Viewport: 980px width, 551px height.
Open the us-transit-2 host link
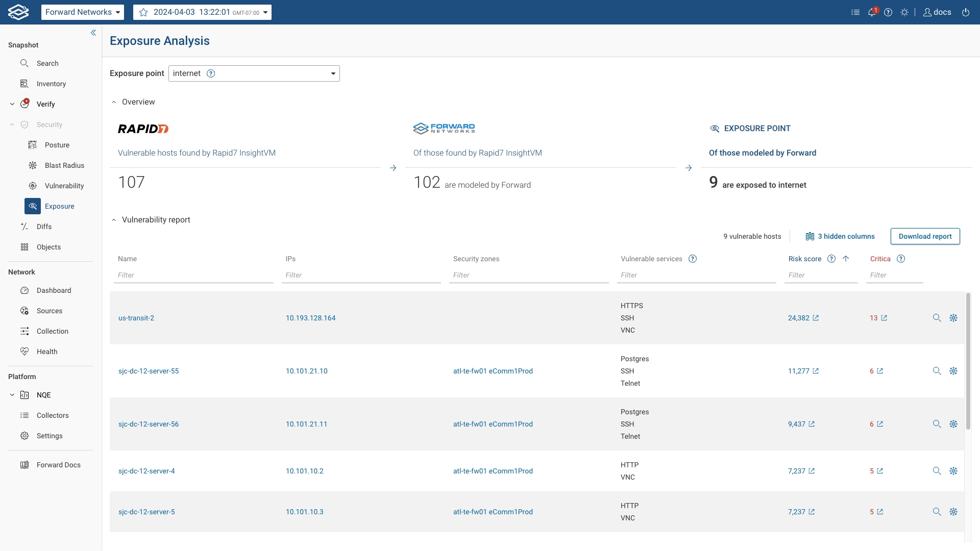tap(136, 317)
